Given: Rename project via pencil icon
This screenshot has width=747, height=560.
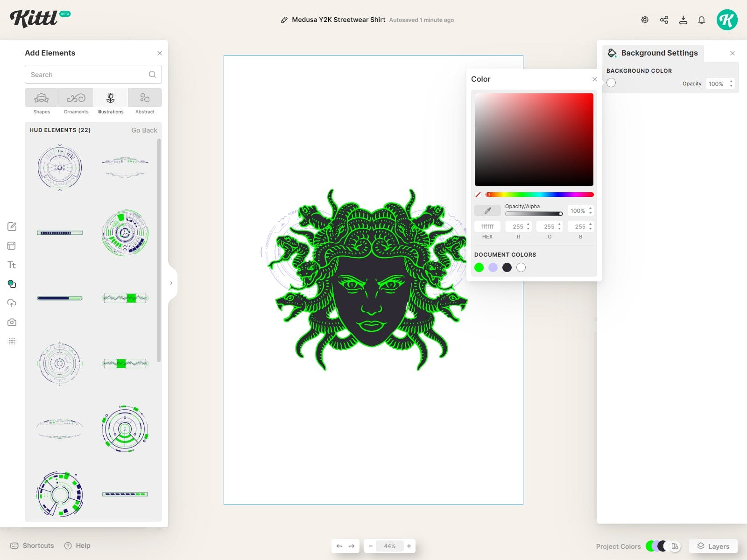Looking at the screenshot, I should (x=284, y=20).
